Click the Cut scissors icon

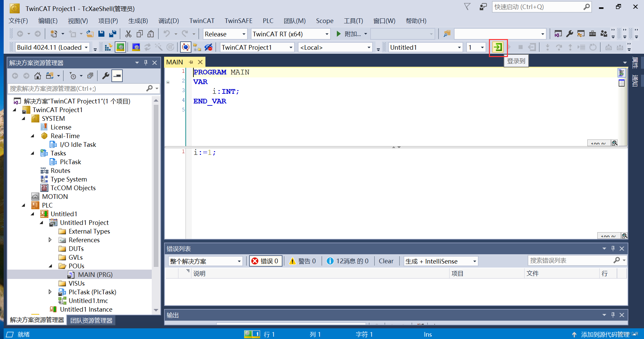128,34
